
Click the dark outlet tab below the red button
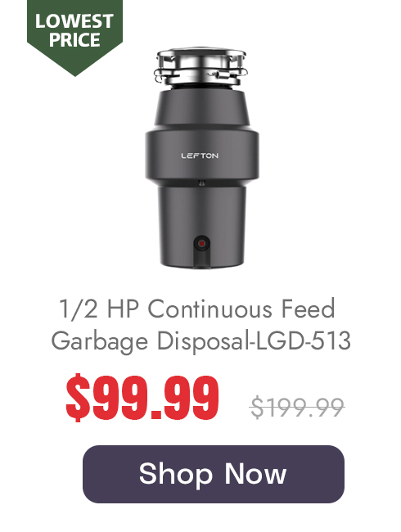pos(201,259)
